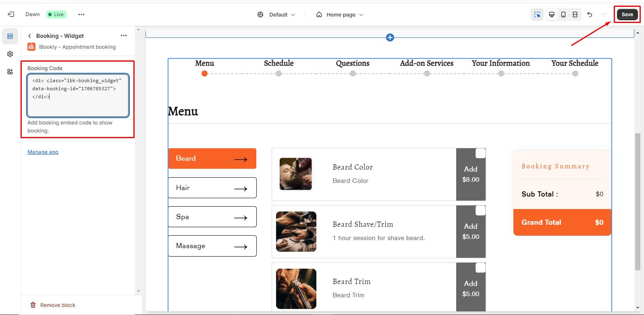Check the Beard Shave/Trim add checkbox
Viewport: 644px width, 315px height.
point(480,211)
